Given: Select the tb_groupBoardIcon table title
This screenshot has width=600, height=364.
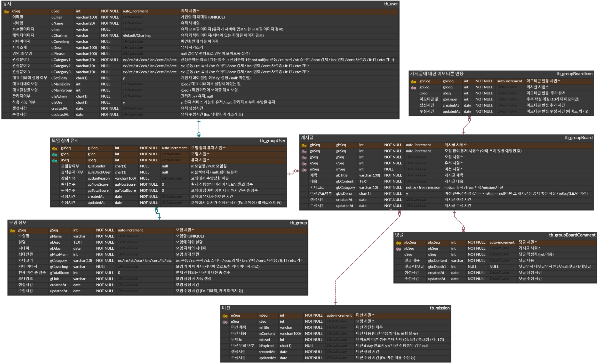Looking at the screenshot, I should pos(574,74).
